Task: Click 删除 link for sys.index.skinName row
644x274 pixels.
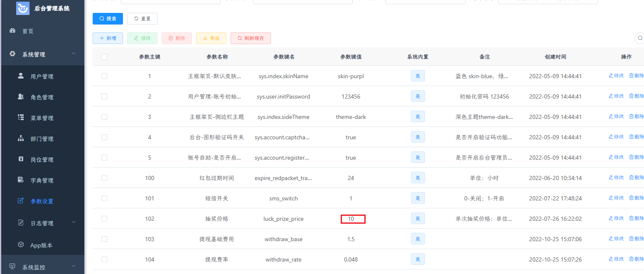Action: (637, 76)
